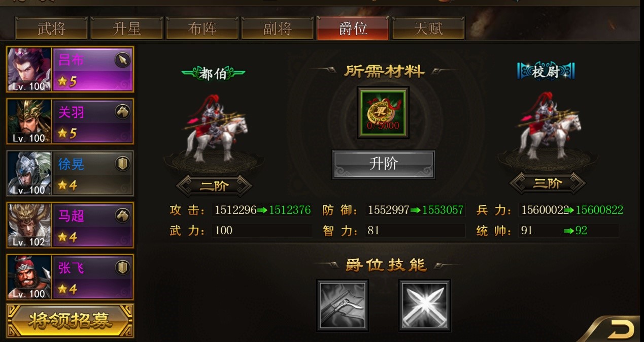644x342 pixels.
Task: Click Guan Yu's cavalry troop-type icon
Action: pos(122,112)
